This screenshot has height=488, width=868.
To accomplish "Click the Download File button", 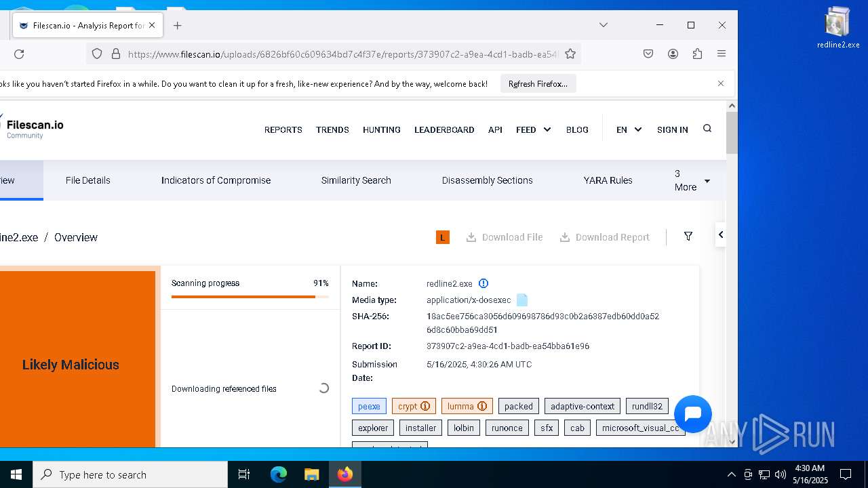I will pos(505,237).
